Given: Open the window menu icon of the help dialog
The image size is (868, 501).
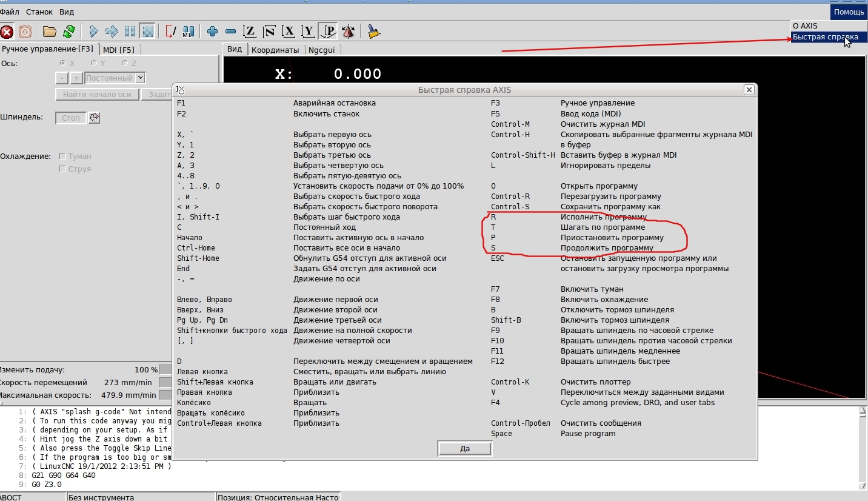Looking at the screenshot, I should [x=180, y=90].
